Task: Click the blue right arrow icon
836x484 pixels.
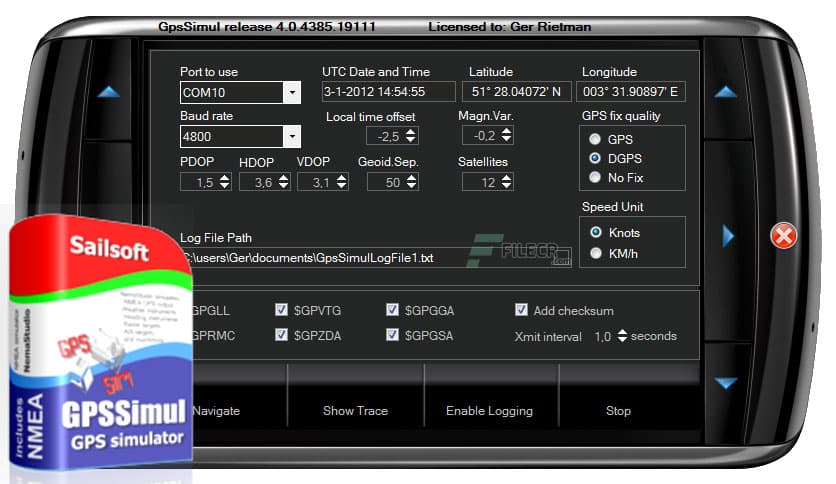Action: pyautogui.click(x=728, y=236)
